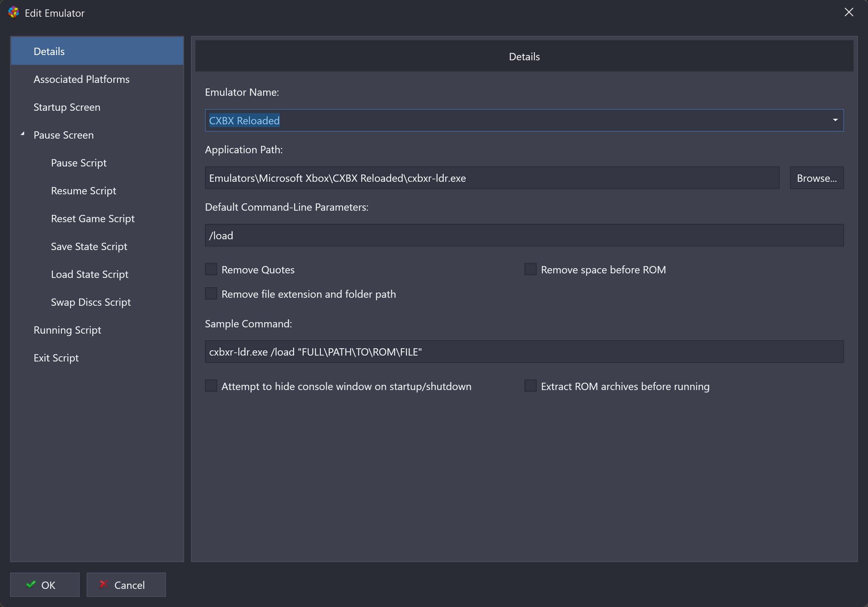The image size is (868, 607).
Task: Click the green checkmark OK button
Action: 45,585
